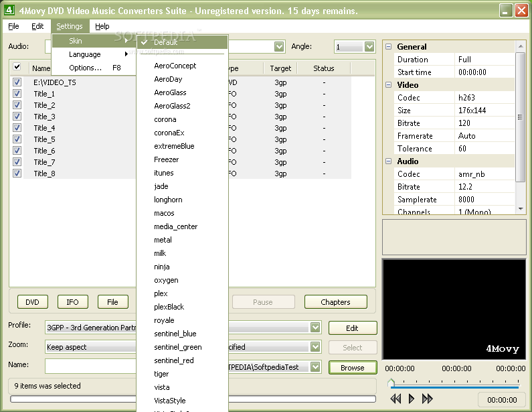Click the fast-forward playback icon

click(427, 399)
